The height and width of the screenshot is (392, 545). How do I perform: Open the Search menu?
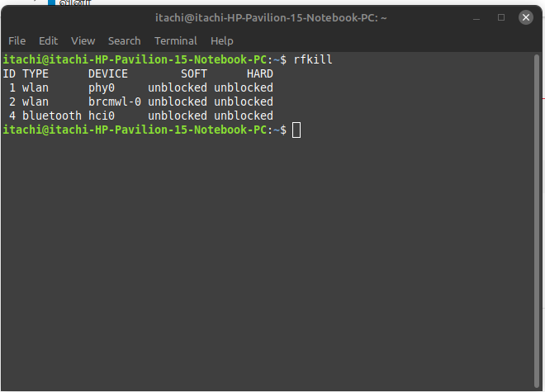(x=124, y=40)
